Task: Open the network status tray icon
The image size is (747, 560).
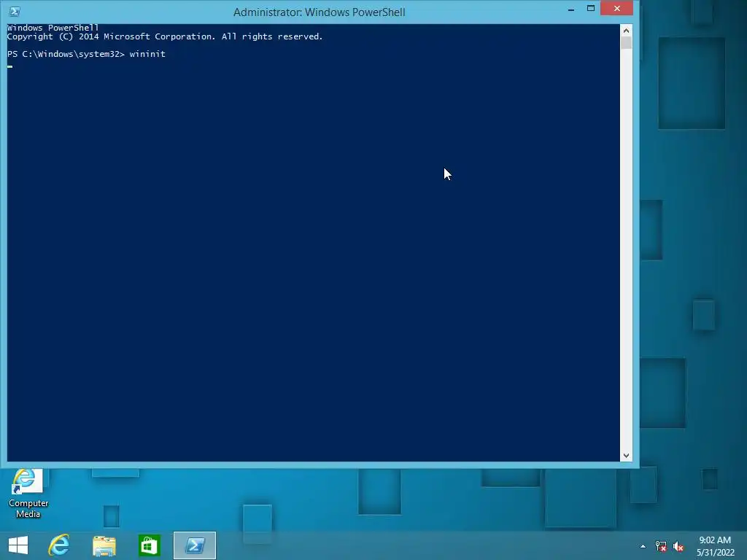Action: (661, 546)
